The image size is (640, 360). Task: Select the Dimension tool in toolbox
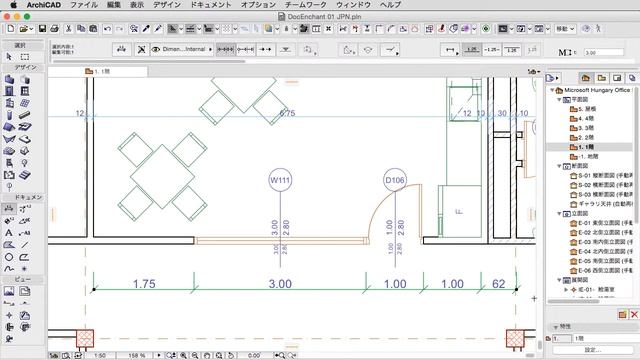pos(9,209)
